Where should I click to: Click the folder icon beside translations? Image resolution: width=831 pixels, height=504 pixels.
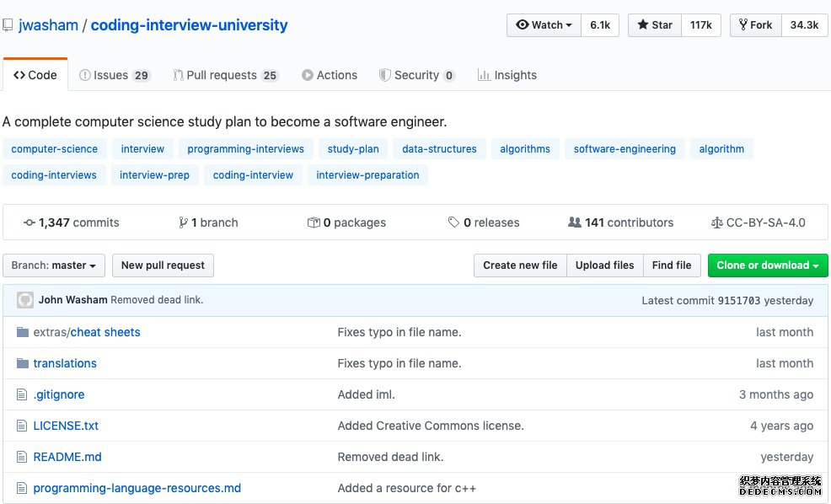coord(22,363)
